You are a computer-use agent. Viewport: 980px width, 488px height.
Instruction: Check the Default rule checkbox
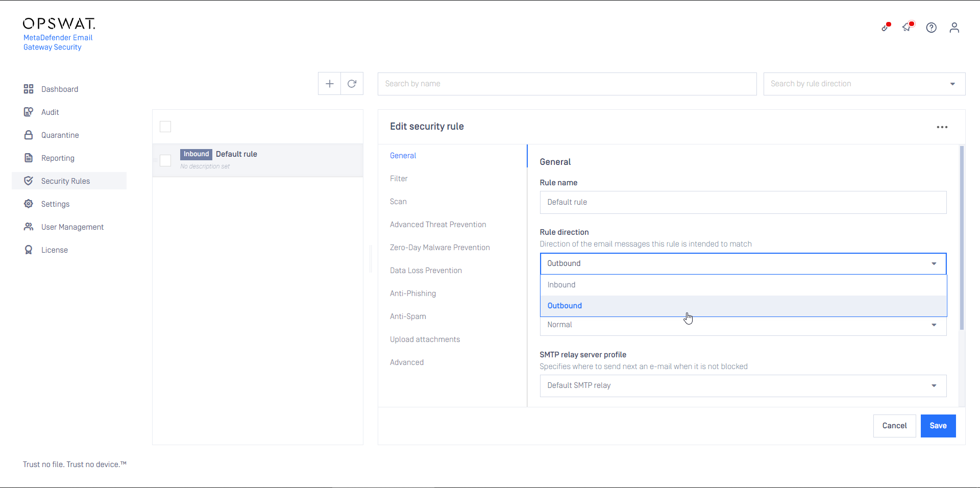165,160
